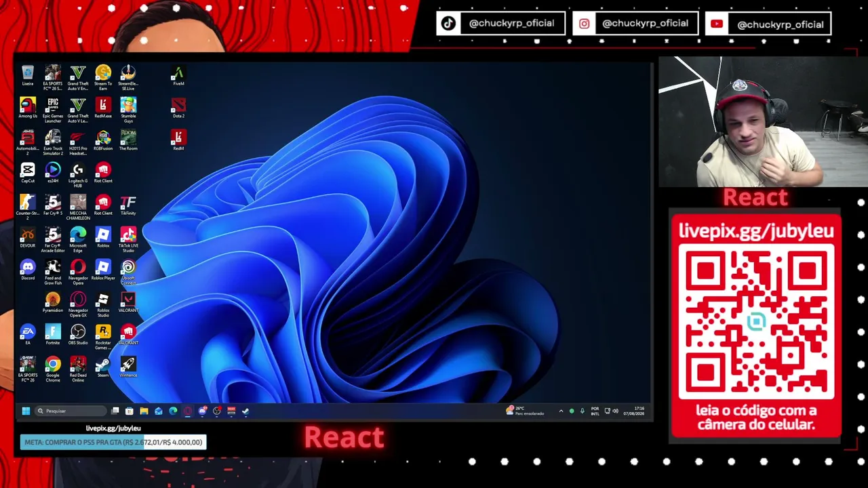
Task: Launch Fortnite from the desktop
Action: click(53, 336)
